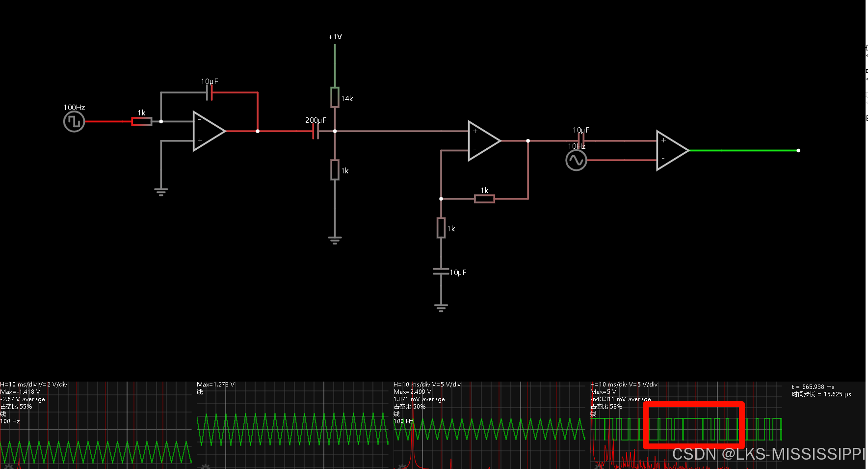This screenshot has height=469, width=868.
Task: Click the output node ending the green wire
Action: (x=798, y=150)
